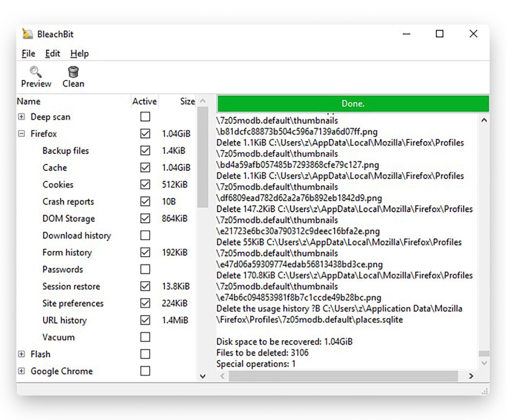Click the green Done progress bar
506x420 pixels.
pos(353,103)
